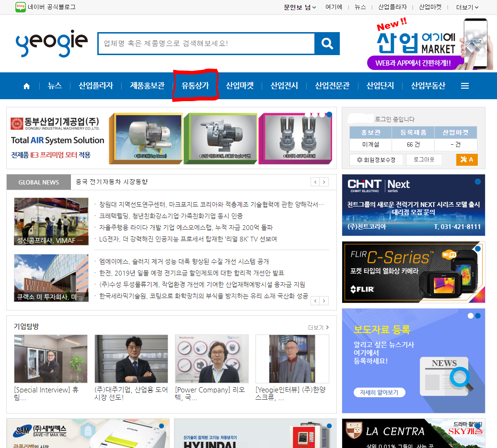Open the 창원대 지역선도연구센터 news article
The height and width of the screenshot is (448, 497).
211,205
